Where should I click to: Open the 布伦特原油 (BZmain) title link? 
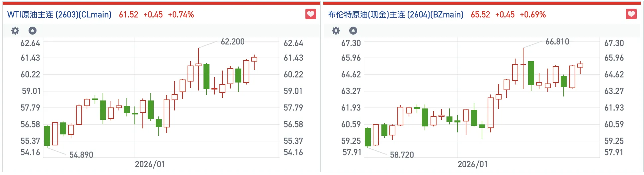pos(395,15)
